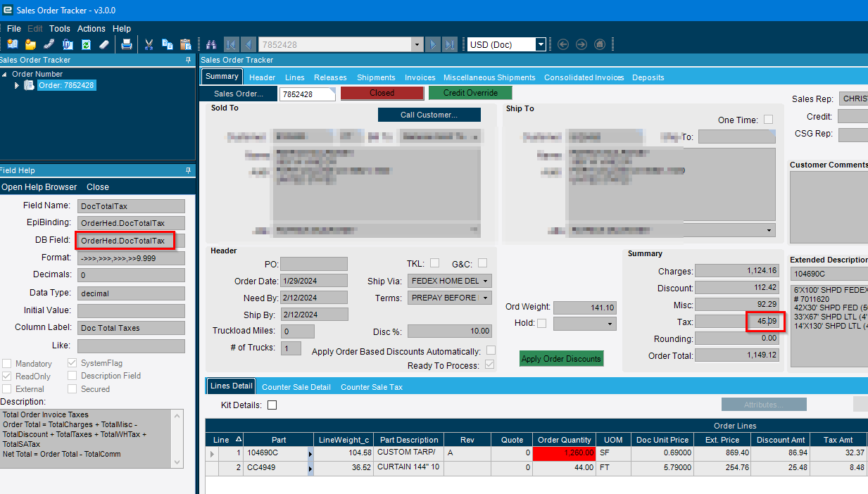Image resolution: width=868 pixels, height=494 pixels.
Task: Click the Cut scissors icon
Action: click(x=149, y=44)
